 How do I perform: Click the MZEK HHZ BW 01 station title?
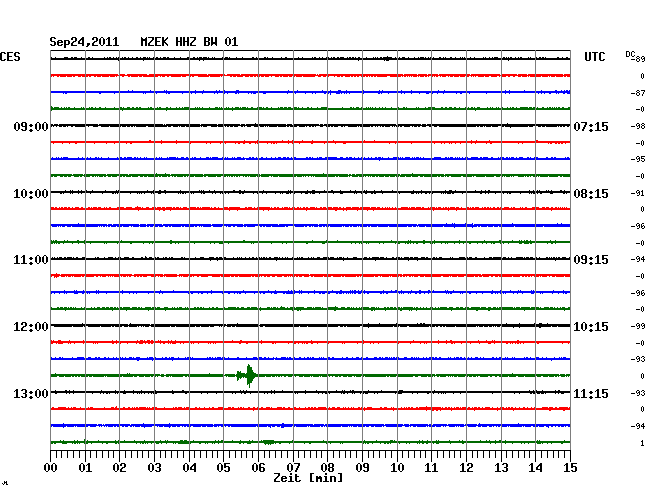(x=189, y=42)
